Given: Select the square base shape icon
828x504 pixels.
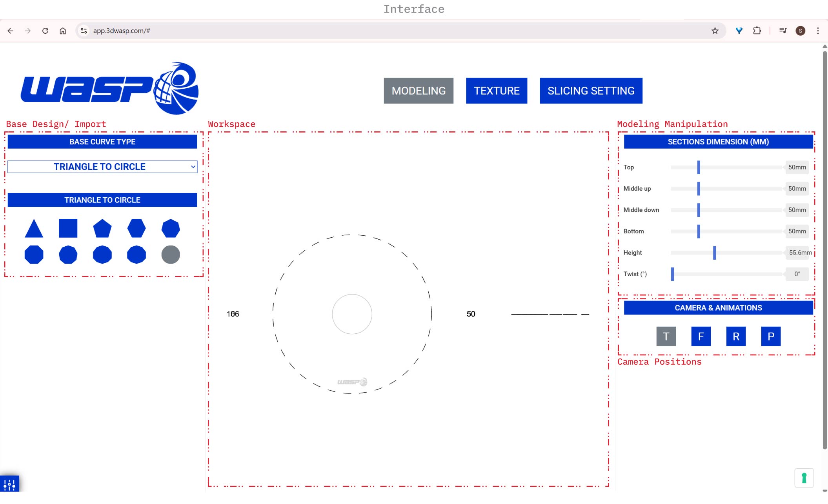Looking at the screenshot, I should click(x=68, y=228).
